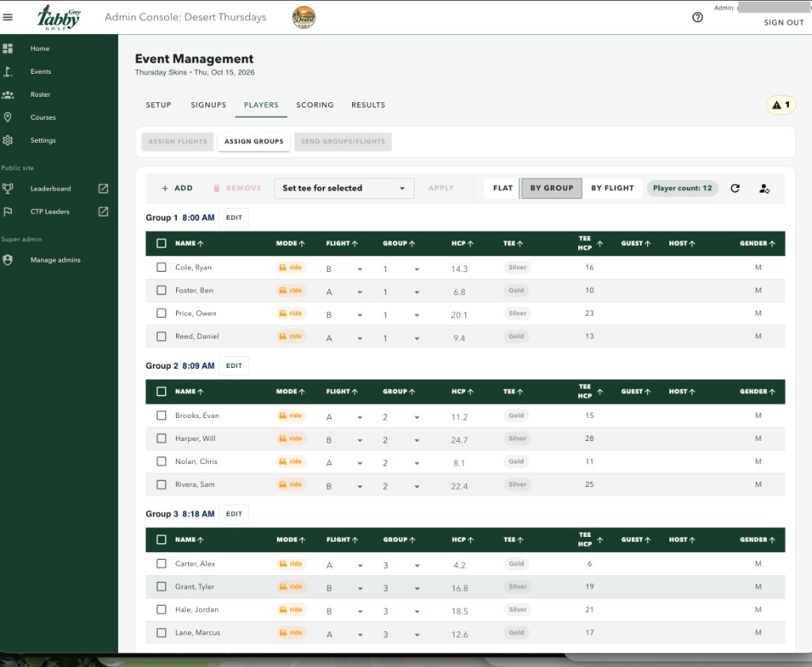This screenshot has width=812, height=667.
Task: Expand flight dropdown for Grant, Tyler
Action: [x=344, y=588]
